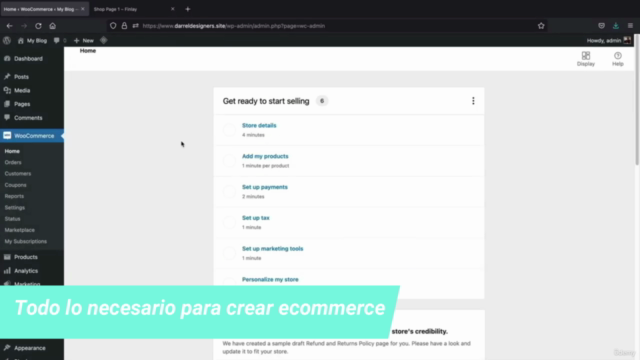Select WooCommerce in the sidebar
The width and height of the screenshot is (640, 360).
32,136
